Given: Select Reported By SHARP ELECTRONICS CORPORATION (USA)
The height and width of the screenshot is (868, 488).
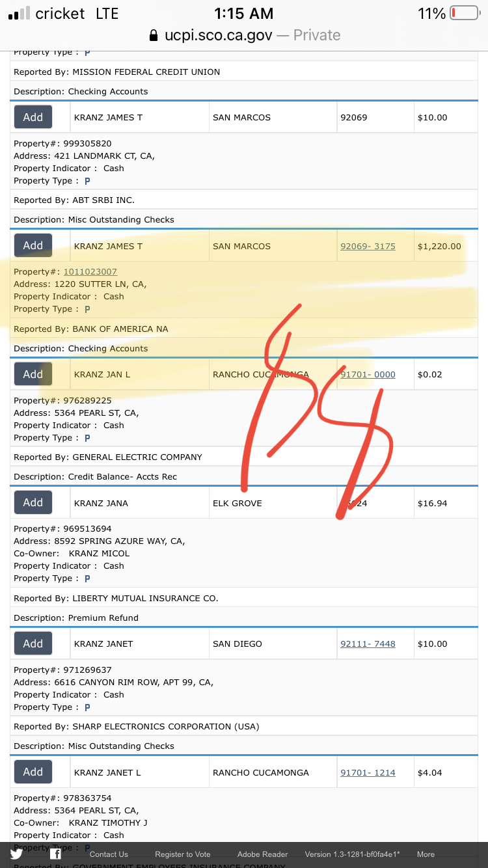Looking at the screenshot, I should (x=137, y=727).
